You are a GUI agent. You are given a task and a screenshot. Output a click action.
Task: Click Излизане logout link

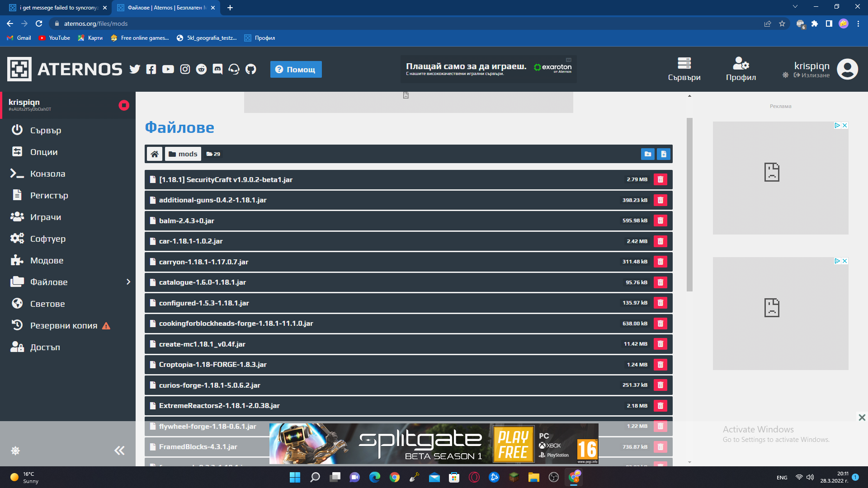coord(811,75)
